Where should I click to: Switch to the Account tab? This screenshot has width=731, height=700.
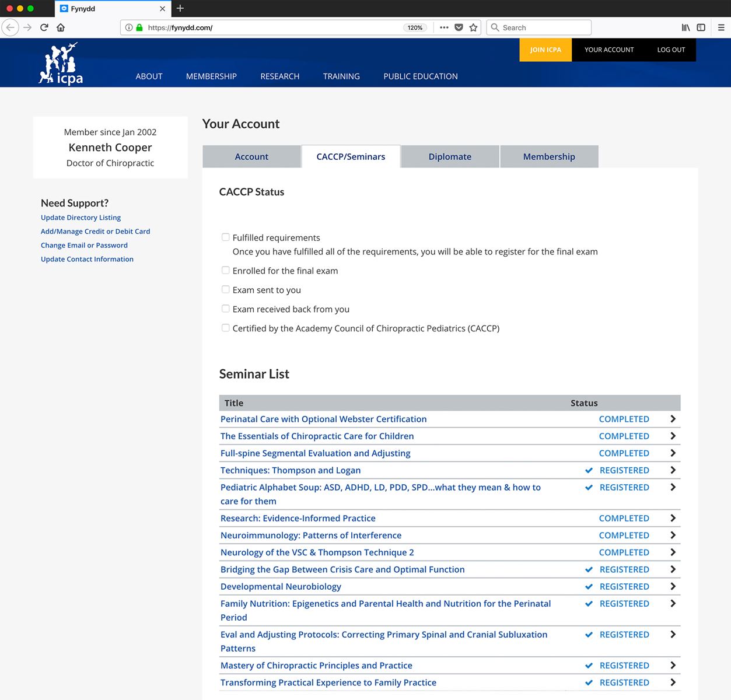tap(251, 156)
